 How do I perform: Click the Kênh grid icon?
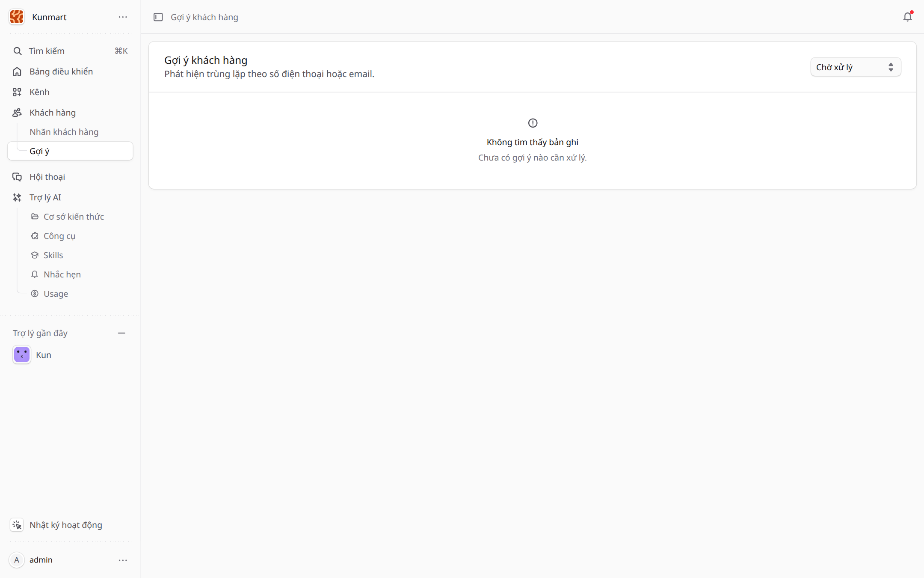coord(17,92)
